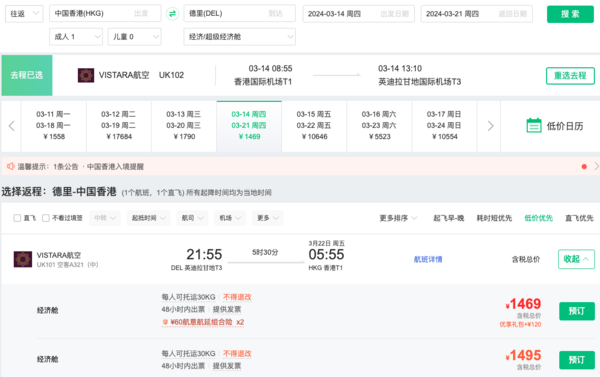
Task: Click the green 搜索 search button
Action: coord(570,14)
